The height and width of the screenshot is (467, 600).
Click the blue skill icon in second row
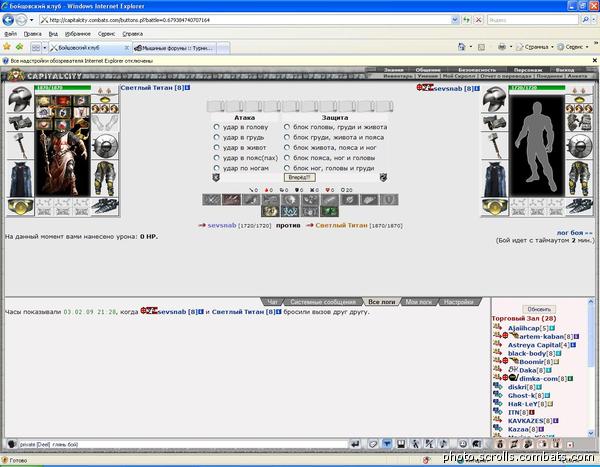pos(290,211)
